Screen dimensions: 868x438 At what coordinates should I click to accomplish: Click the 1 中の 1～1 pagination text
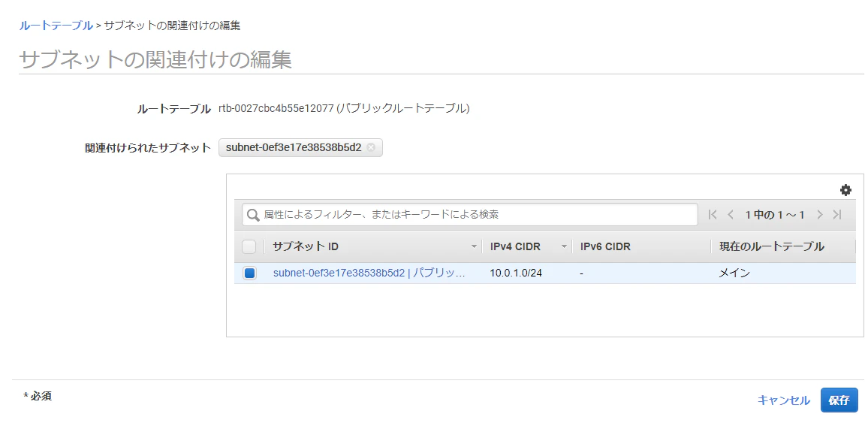click(x=775, y=215)
